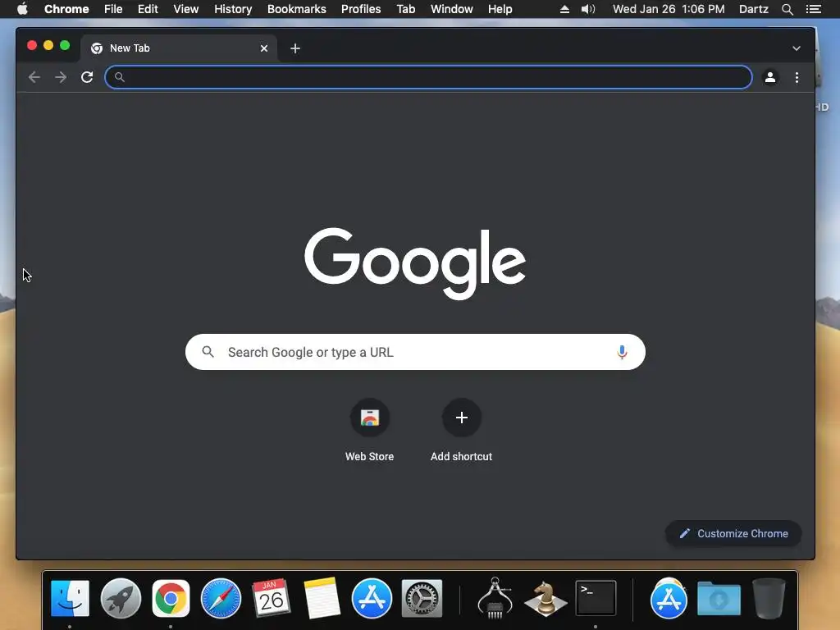Reload the current page
Image resolution: width=840 pixels, height=630 pixels.
point(87,77)
